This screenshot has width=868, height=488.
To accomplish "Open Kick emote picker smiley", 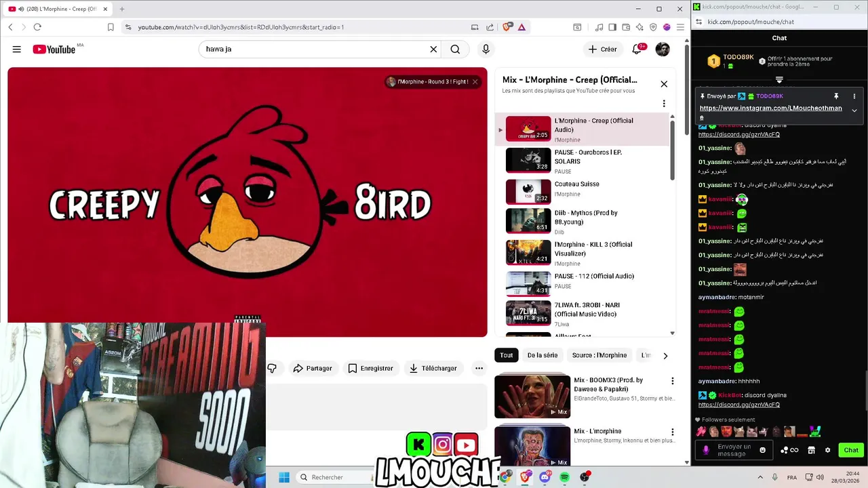I will (x=763, y=450).
